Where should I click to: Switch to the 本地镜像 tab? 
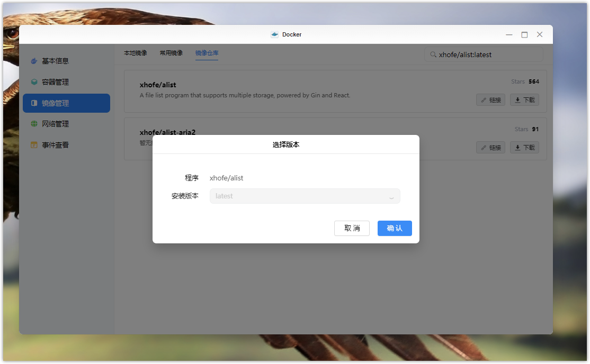pos(136,53)
